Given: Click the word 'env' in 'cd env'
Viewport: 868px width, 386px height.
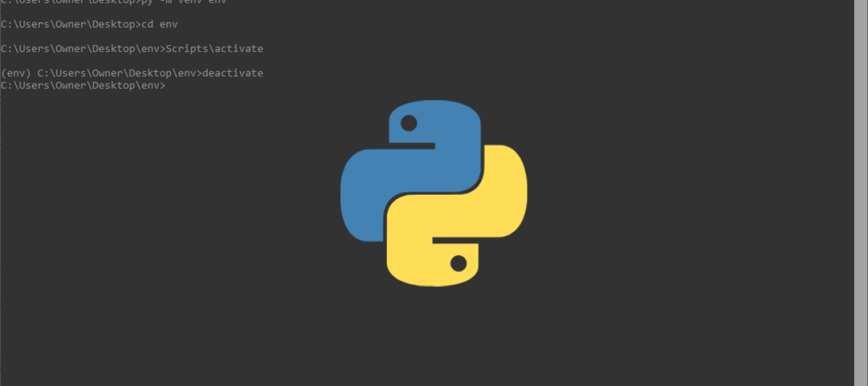Looking at the screenshot, I should pos(168,24).
